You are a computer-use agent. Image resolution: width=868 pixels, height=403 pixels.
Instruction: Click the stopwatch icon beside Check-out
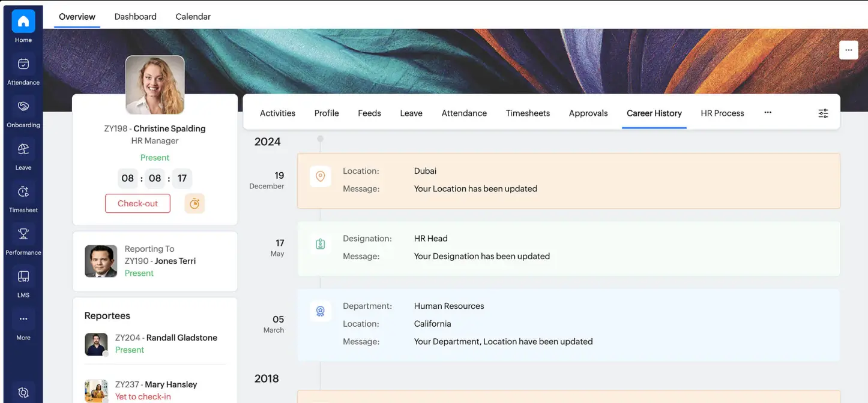[194, 203]
